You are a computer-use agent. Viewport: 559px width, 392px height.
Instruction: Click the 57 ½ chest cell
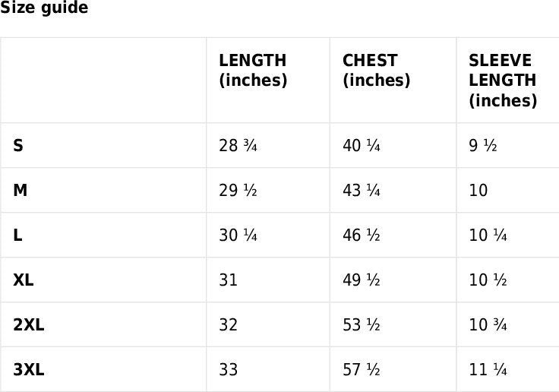[362, 370]
